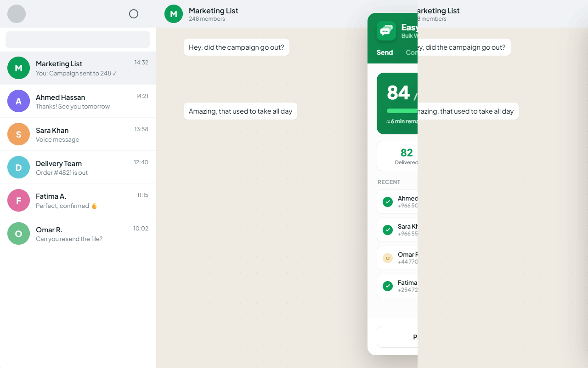Click 'Can you resend the file?' preview
The width and height of the screenshot is (588, 368).
pos(69,239)
